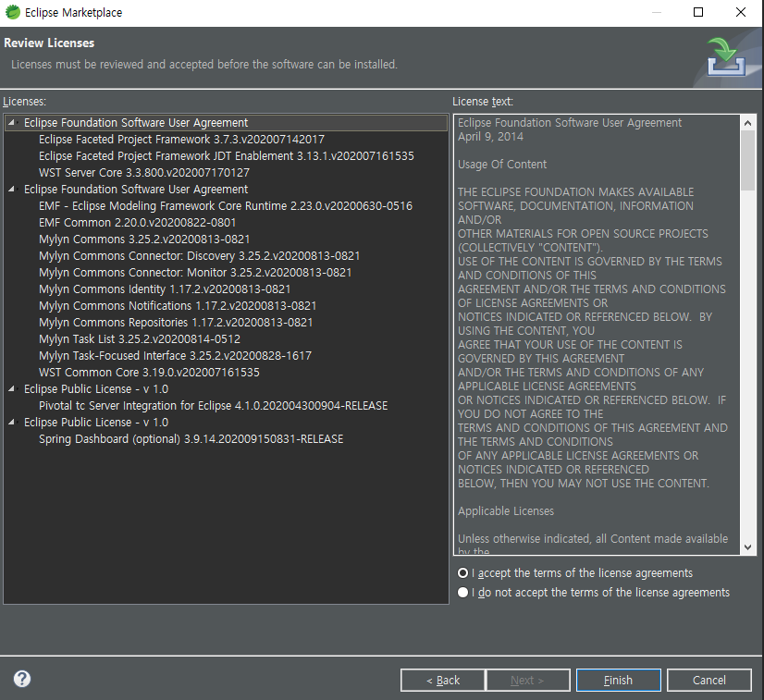Click the license text scroll-up arrow
The height and width of the screenshot is (700, 764).
pyautogui.click(x=748, y=123)
